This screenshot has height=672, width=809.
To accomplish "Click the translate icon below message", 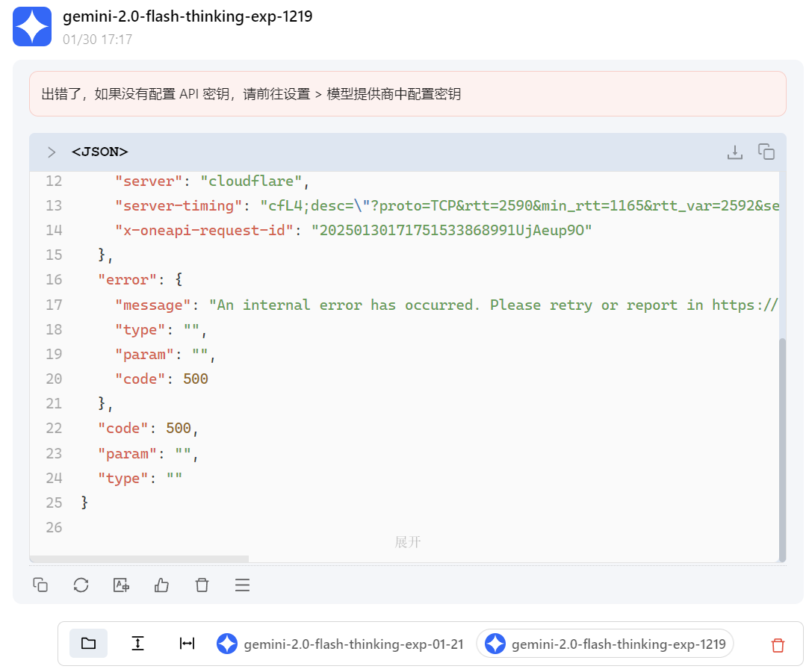I will coord(121,585).
